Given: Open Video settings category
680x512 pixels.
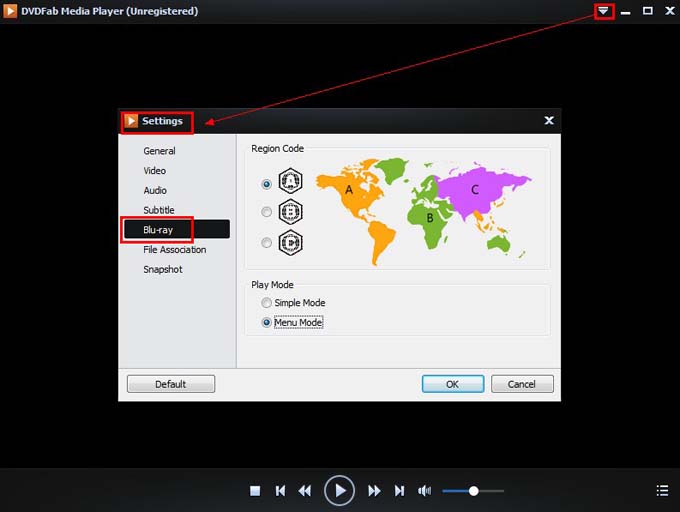Looking at the screenshot, I should pos(154,170).
